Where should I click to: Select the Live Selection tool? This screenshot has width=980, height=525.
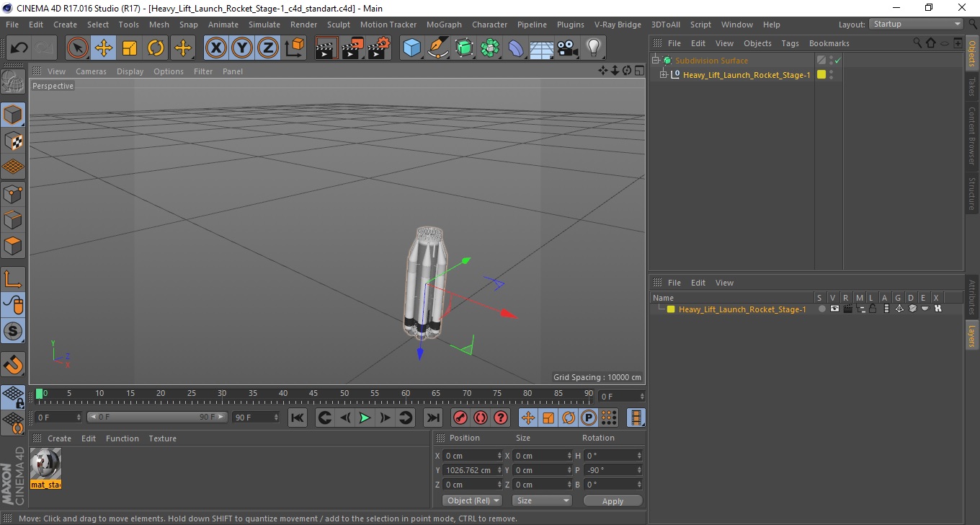(x=78, y=48)
